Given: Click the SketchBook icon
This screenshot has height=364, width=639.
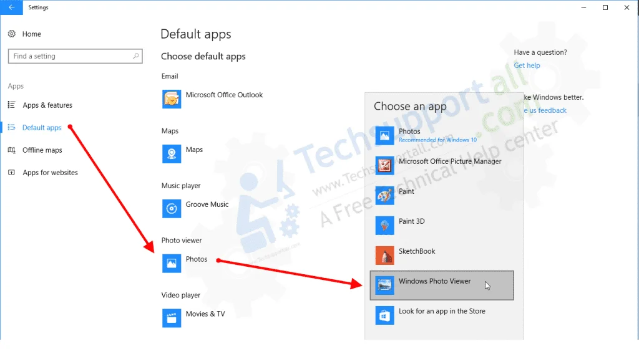Looking at the screenshot, I should pyautogui.click(x=384, y=256).
